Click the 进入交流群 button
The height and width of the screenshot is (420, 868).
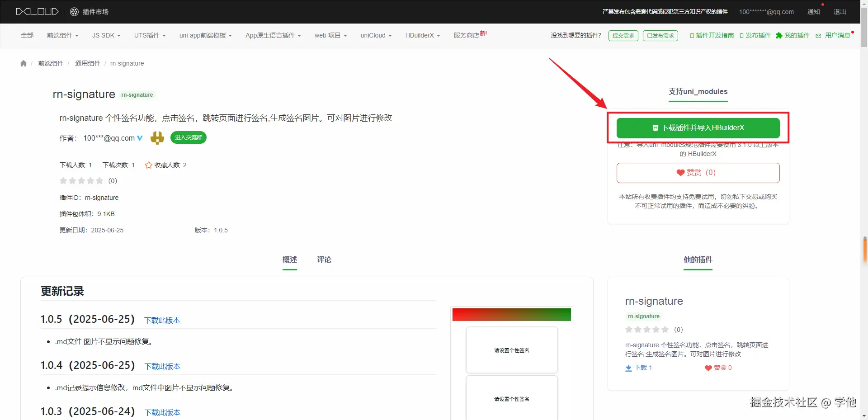(189, 137)
